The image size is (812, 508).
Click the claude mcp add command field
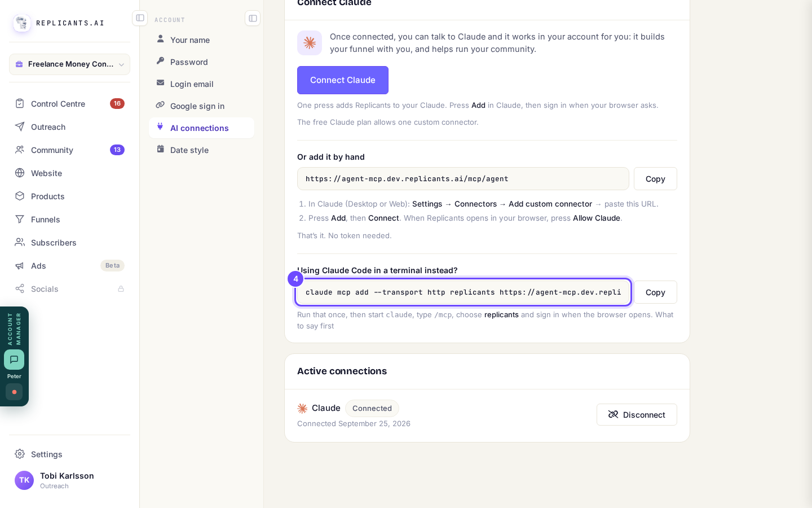(x=463, y=292)
